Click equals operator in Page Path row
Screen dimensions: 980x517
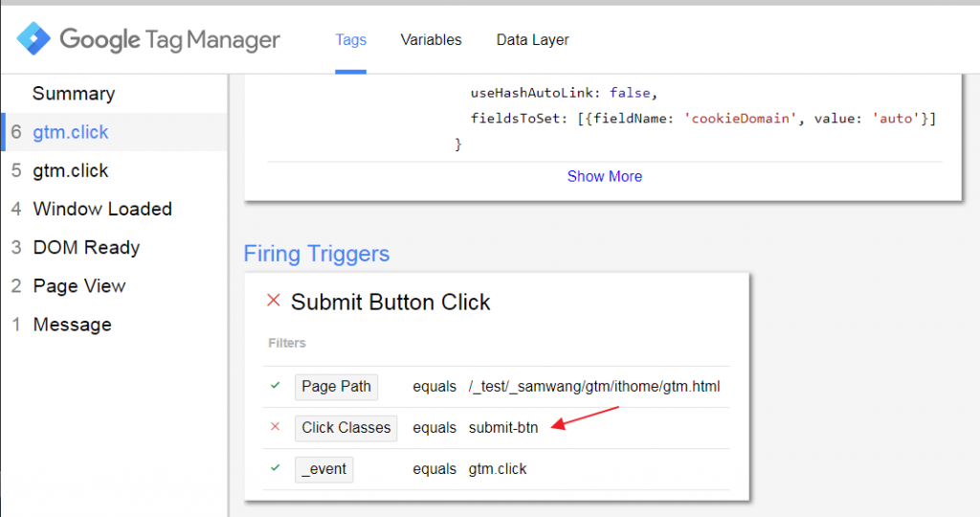(434, 387)
